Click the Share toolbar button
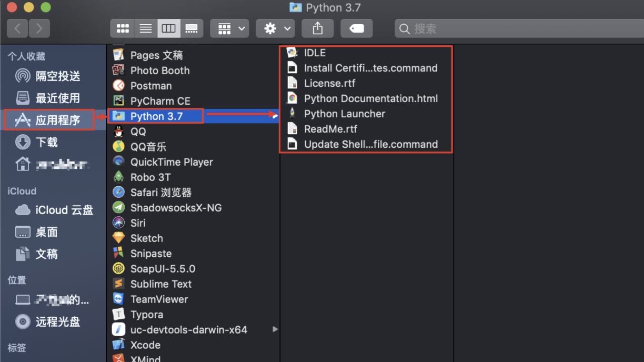644x362 pixels. pyautogui.click(x=318, y=28)
